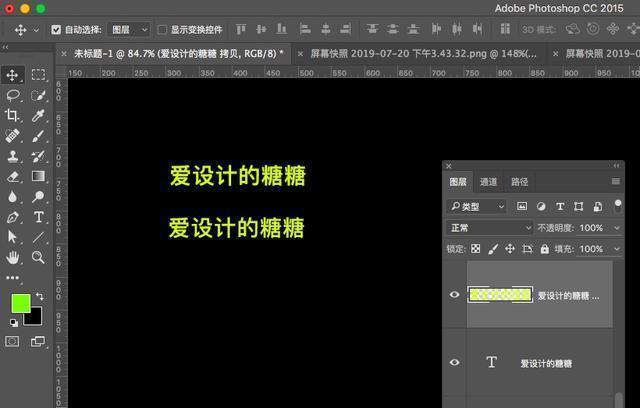Click the black background color swatch
The width and height of the screenshot is (640, 408).
coord(36,318)
